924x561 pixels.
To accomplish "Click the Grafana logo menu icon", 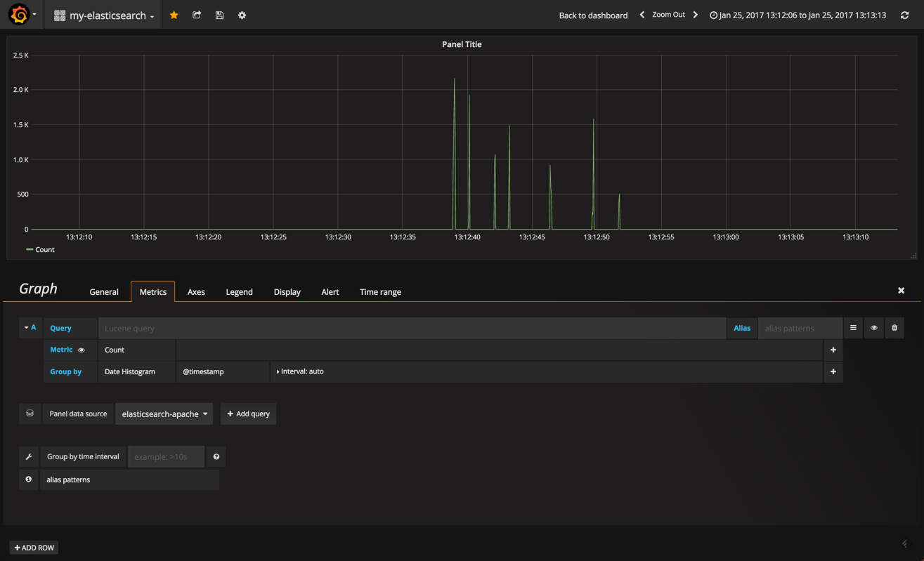I will [19, 15].
